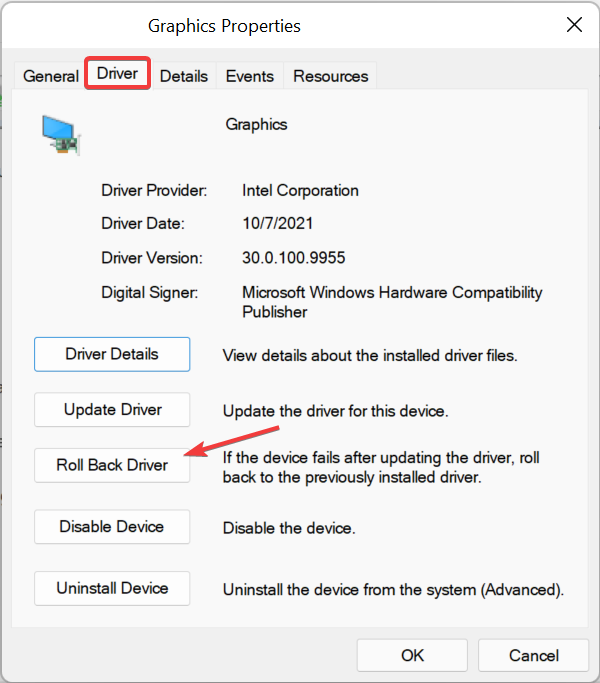The width and height of the screenshot is (600, 683).
Task: Click the driver version 30.0.100.9955
Action: tap(294, 258)
